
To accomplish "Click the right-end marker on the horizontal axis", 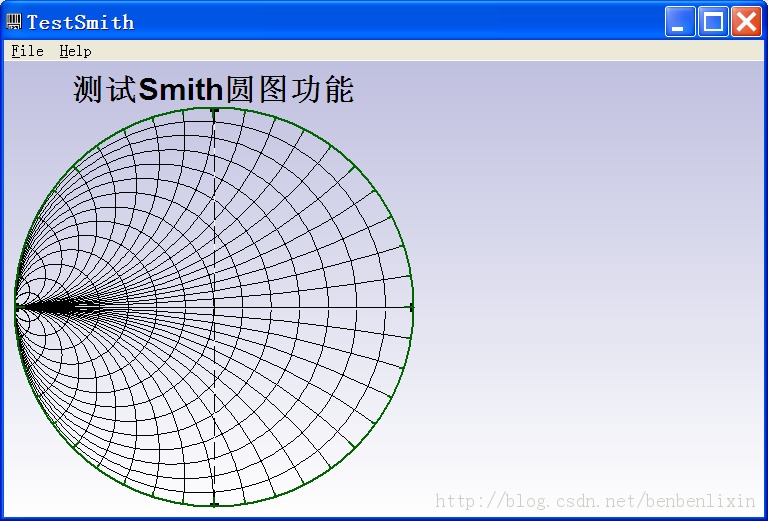I will pyautogui.click(x=412, y=307).
